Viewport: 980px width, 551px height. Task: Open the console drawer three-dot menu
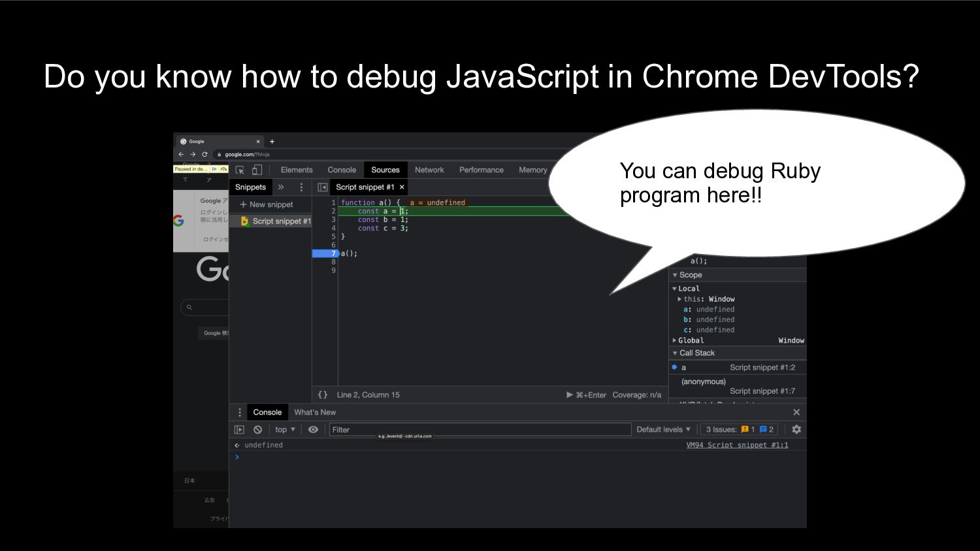pyautogui.click(x=240, y=413)
